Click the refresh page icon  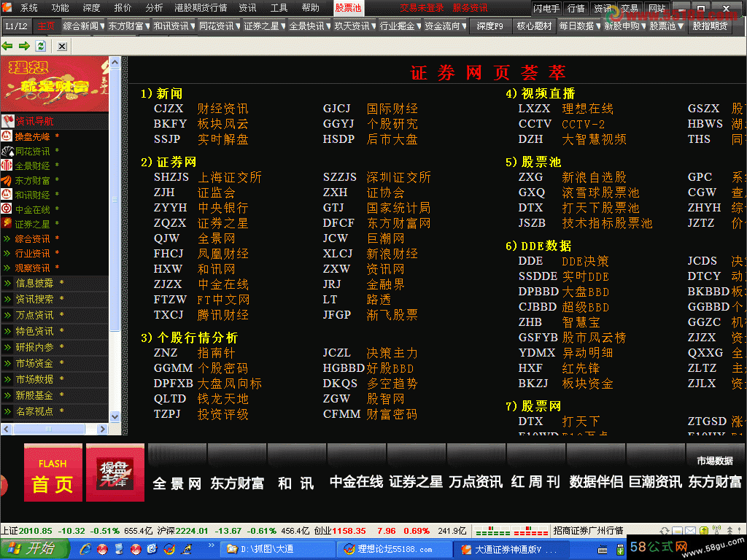(x=41, y=46)
